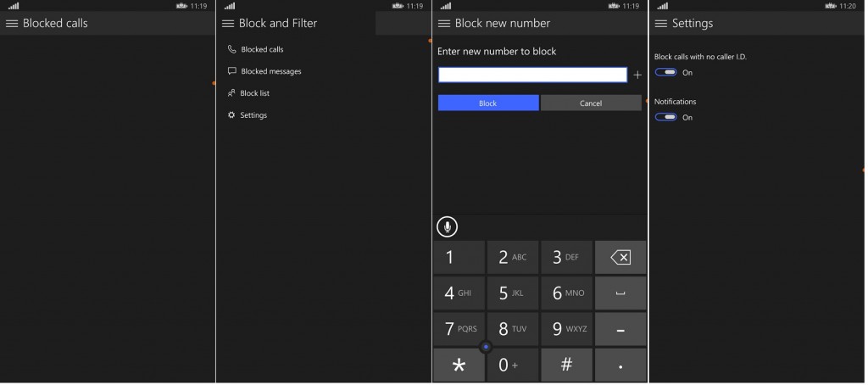Image resolution: width=868 pixels, height=385 pixels.
Task: Click battery icon on Block and Filter status bar
Action: [x=398, y=6]
